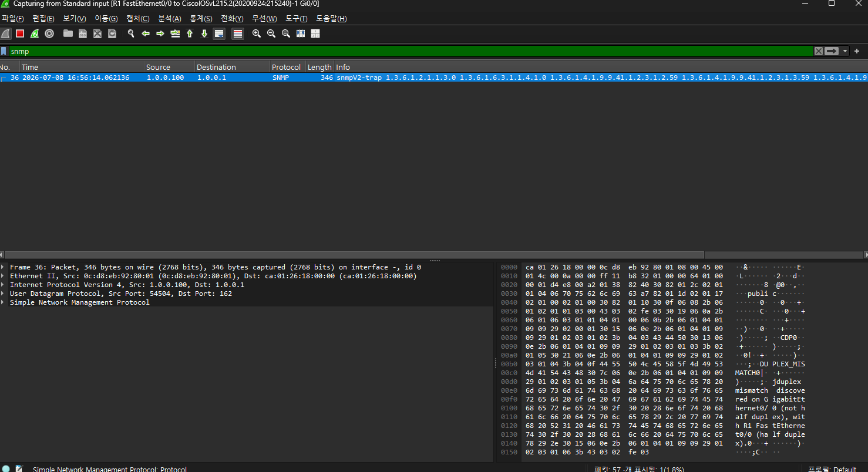Screen dimensions: 868x472
Task: Open the 분석(A) menu
Action: [169, 19]
